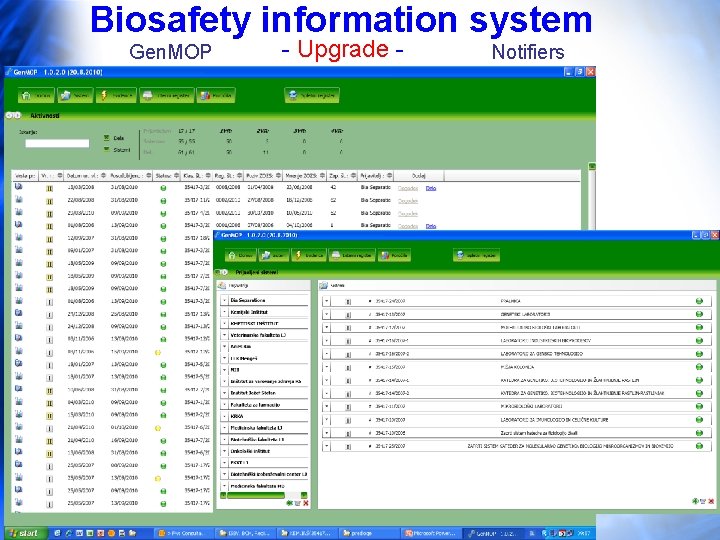Click systems panel header folder icon
Viewport: 720px width, 540px height.
click(324, 286)
